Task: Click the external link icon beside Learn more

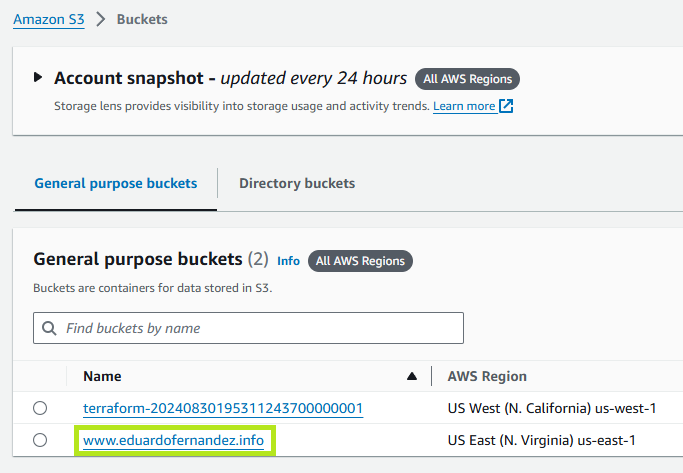Action: (x=506, y=106)
